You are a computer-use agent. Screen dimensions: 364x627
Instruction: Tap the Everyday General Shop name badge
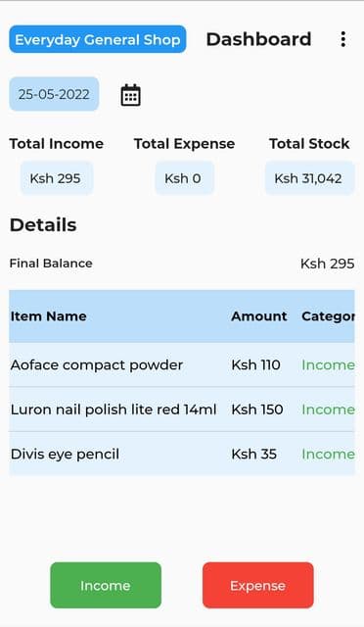pos(98,39)
